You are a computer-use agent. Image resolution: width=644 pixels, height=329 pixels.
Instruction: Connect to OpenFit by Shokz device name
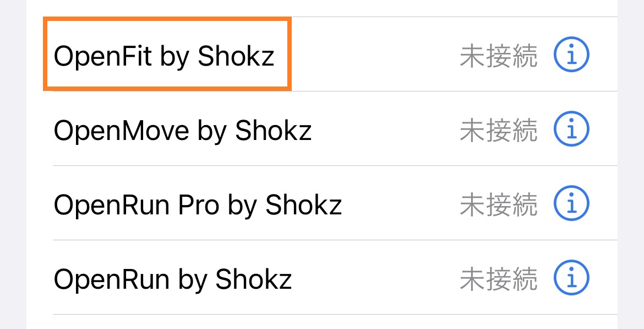click(x=164, y=56)
